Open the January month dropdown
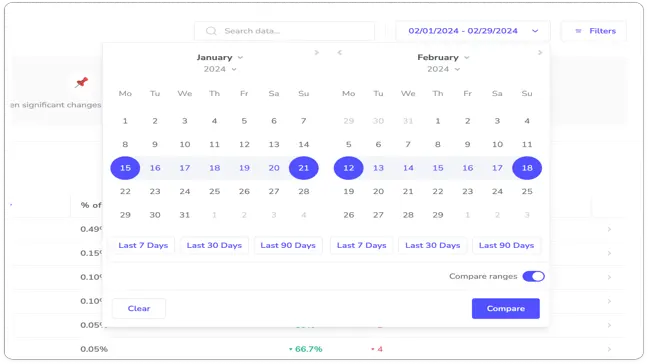 coord(219,57)
